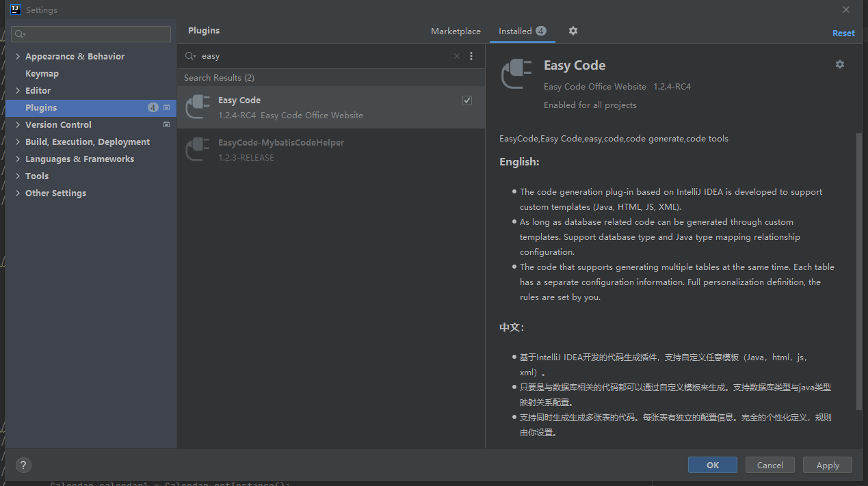The image size is (868, 486).
Task: Click the English: heading in the description
Action: (519, 162)
